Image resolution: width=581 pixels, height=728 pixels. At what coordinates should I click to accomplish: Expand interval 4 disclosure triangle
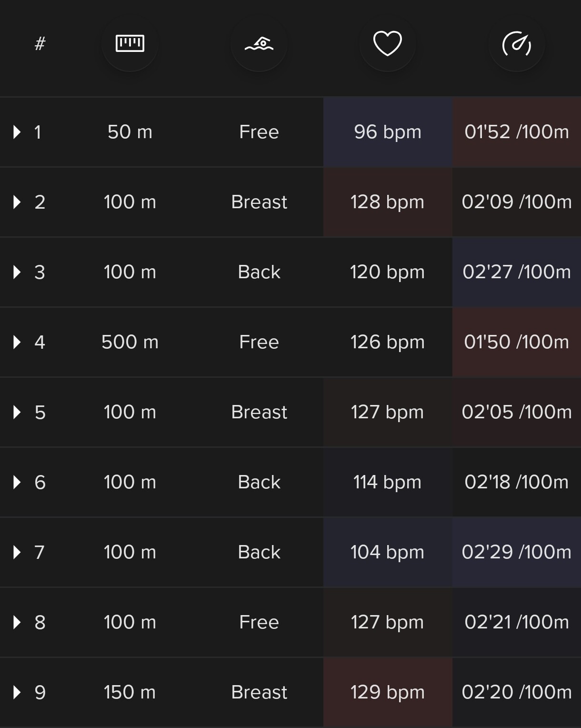(x=17, y=342)
